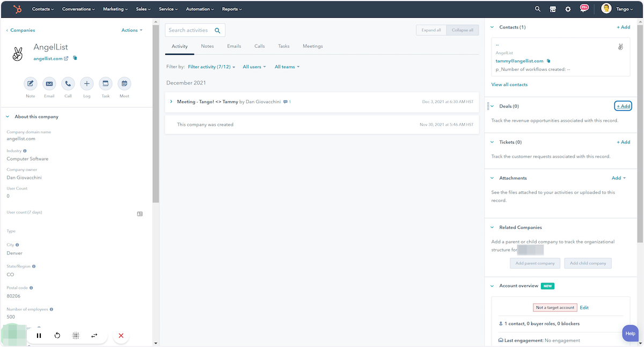Open the search magnifier in top bar
The width and height of the screenshot is (644, 347).
point(538,9)
